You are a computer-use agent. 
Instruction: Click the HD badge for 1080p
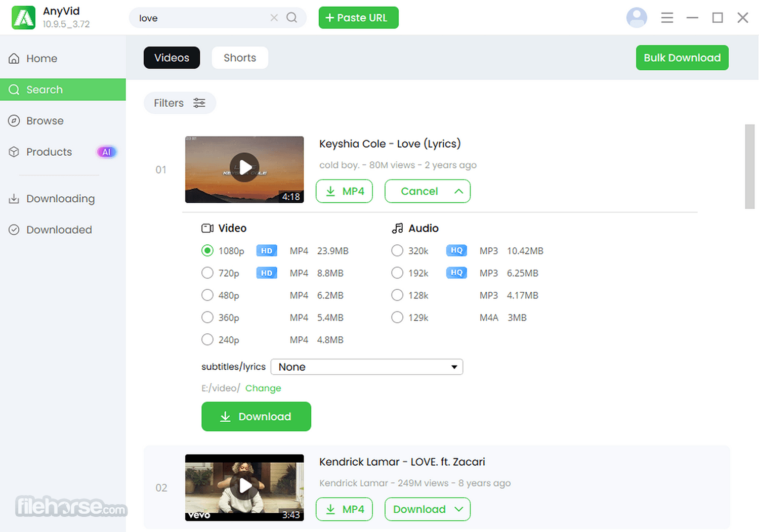[x=267, y=251]
